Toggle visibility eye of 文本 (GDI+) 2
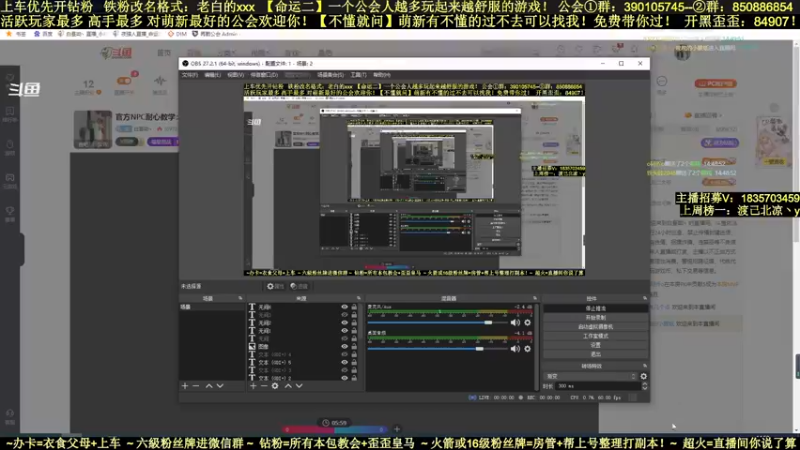The height and width of the screenshot is (450, 800). tap(344, 378)
